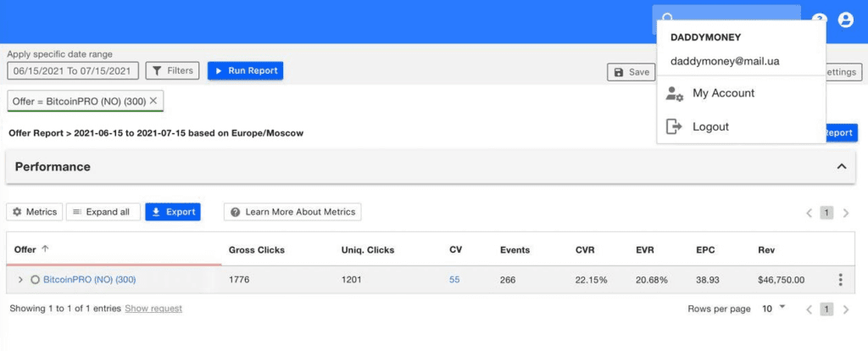Expand the BitcoinPRO (NO) (300) row
The width and height of the screenshot is (868, 351).
(20, 280)
